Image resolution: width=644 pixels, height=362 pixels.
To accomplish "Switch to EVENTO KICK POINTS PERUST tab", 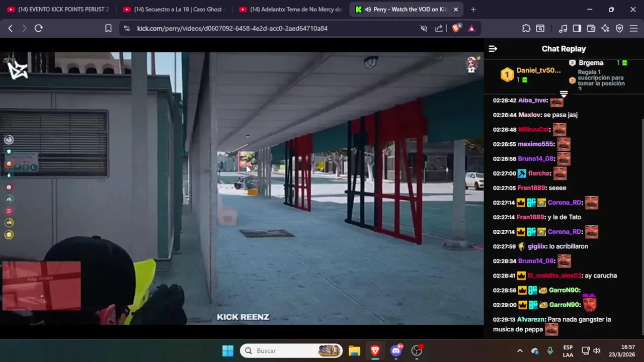I will [x=58, y=10].
